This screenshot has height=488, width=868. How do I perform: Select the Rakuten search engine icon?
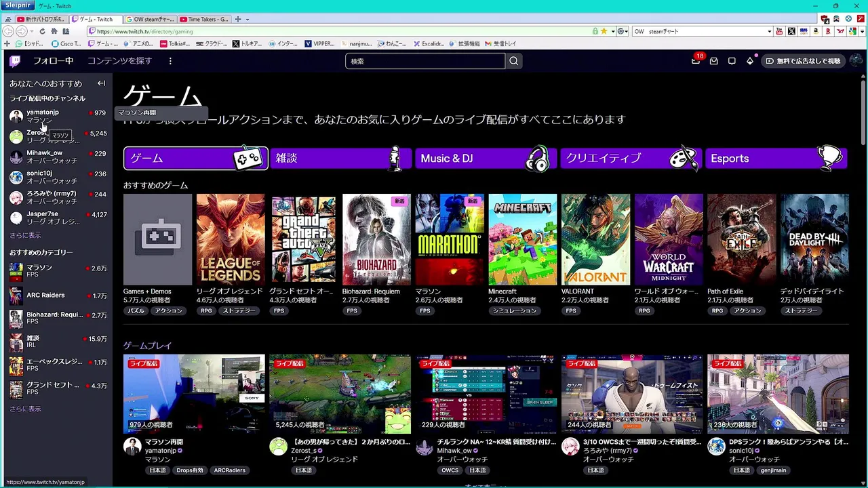click(828, 31)
